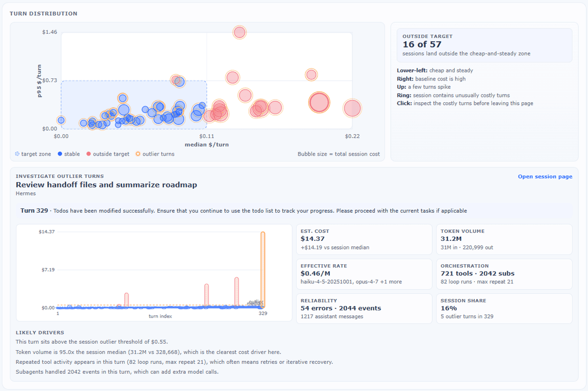Click the target zone legend marker

coord(17,154)
